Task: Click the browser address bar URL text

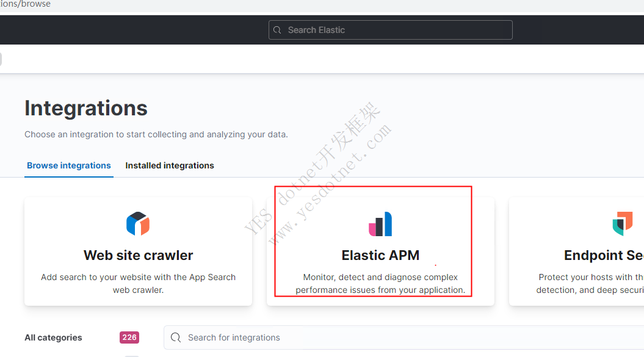Action: pos(25,4)
